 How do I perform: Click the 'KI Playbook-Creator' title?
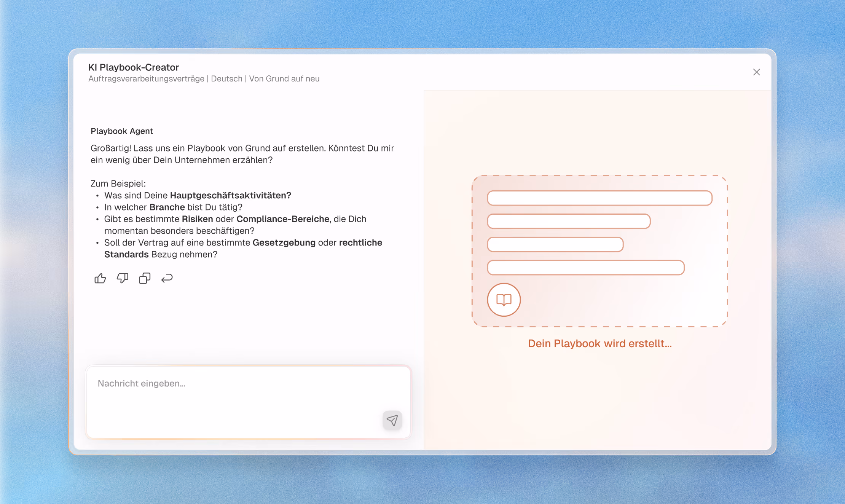pos(134,67)
